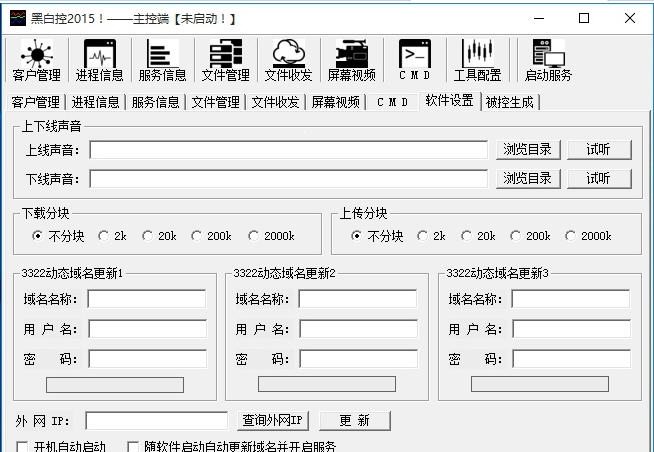Select 20k under 下载分块

click(159, 236)
